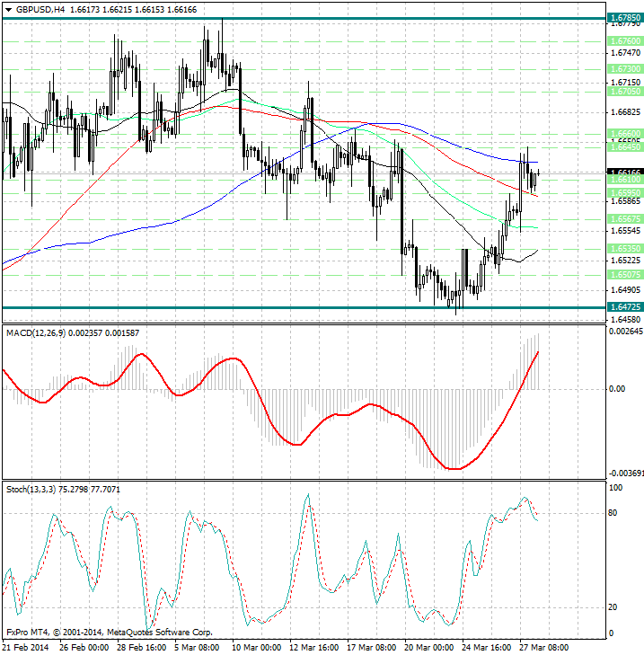
Task: Click the 1.65675 price level label
Action: click(x=625, y=219)
